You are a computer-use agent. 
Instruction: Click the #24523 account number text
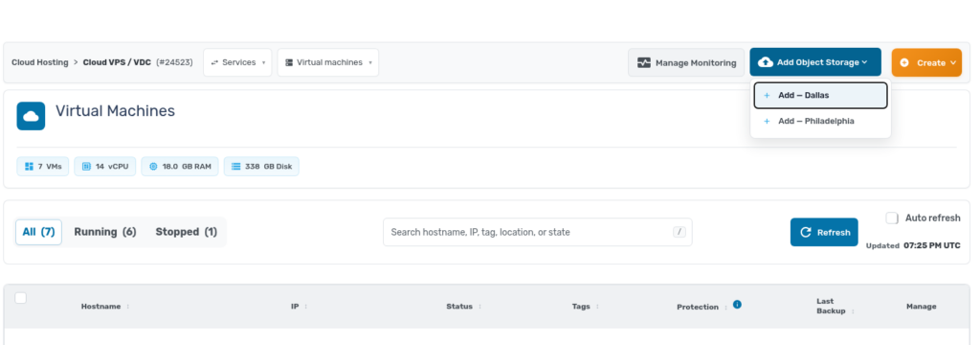(174, 62)
